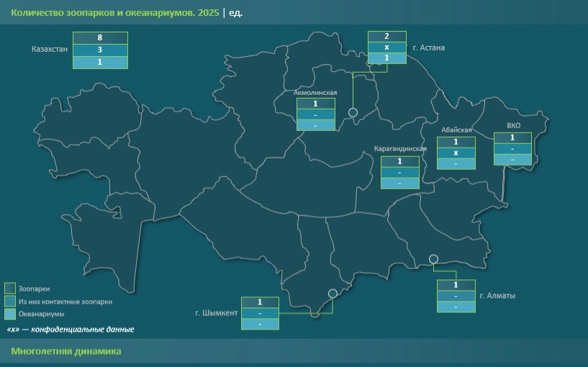
Task: Click the ед. unit label in title
Action: pyautogui.click(x=235, y=12)
